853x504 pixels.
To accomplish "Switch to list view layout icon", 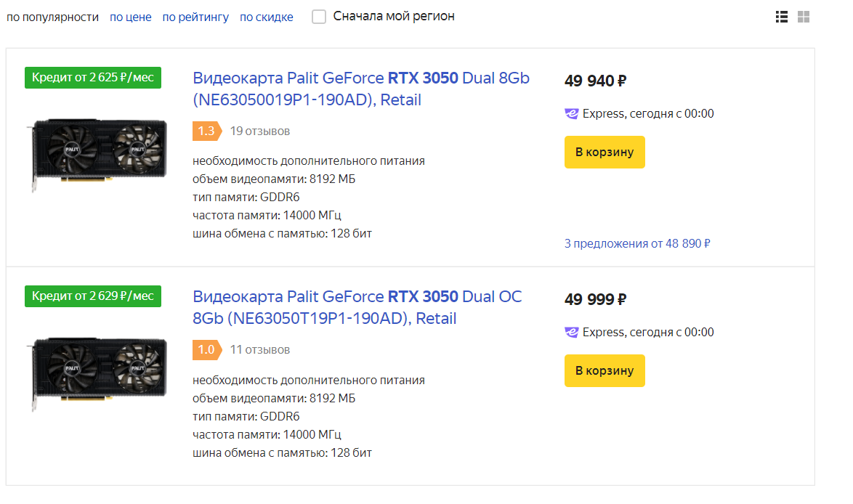I will click(x=782, y=17).
